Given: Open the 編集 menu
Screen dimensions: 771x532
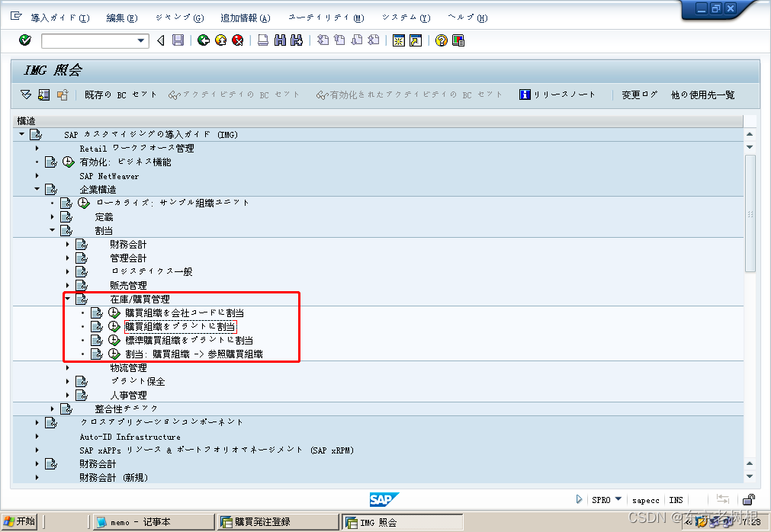Looking at the screenshot, I should (x=122, y=18).
